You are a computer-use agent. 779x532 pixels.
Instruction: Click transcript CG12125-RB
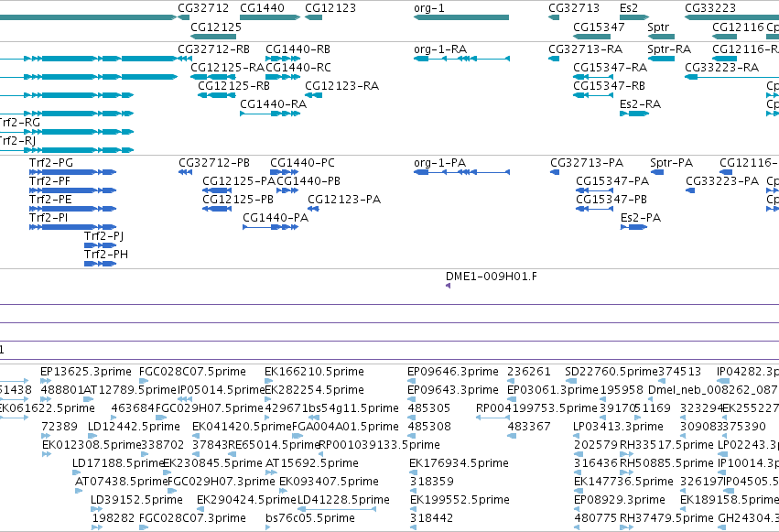click(233, 86)
